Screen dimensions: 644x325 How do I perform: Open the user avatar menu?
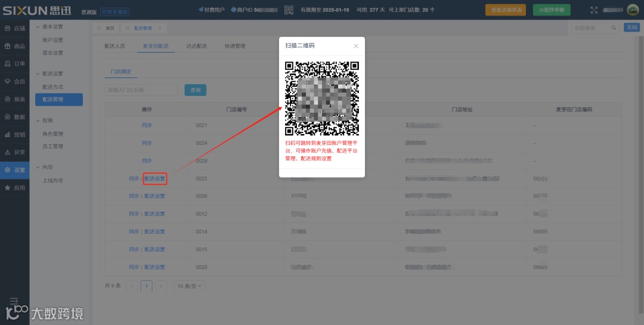633,10
